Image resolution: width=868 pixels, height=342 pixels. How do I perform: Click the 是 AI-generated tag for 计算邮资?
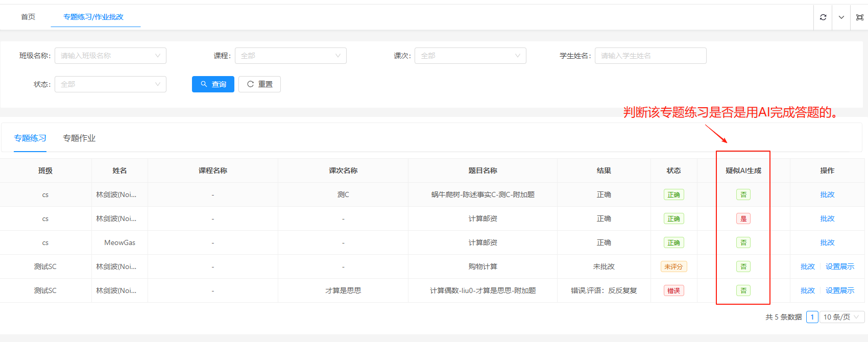click(743, 218)
